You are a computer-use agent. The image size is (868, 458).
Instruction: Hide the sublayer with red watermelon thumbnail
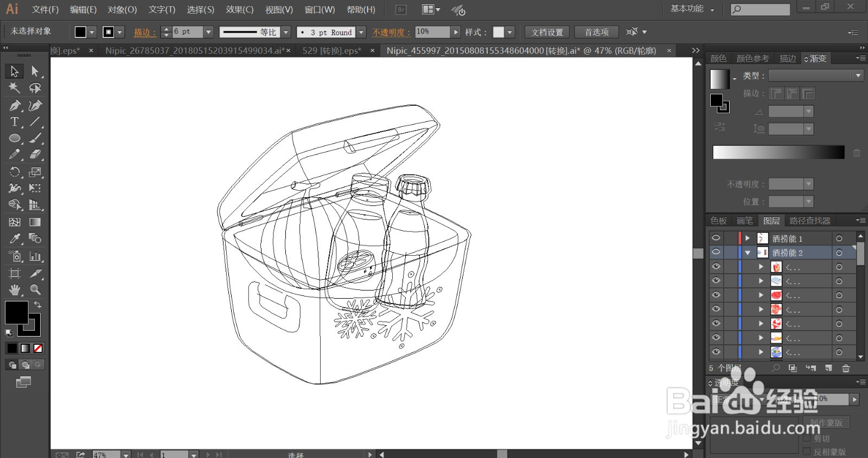tap(716, 295)
